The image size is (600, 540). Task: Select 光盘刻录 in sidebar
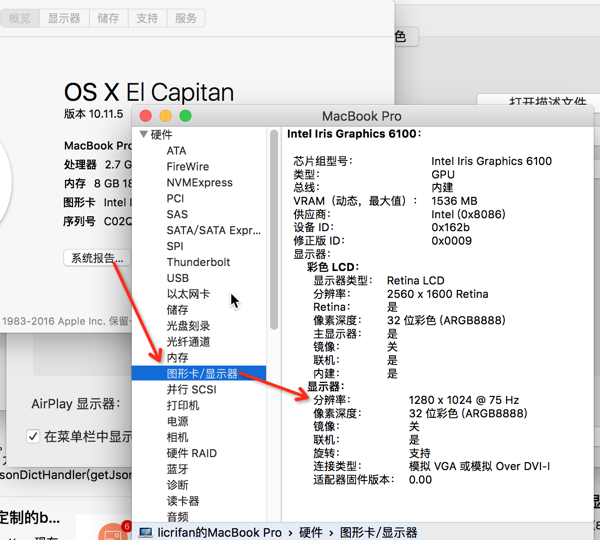coord(188,326)
